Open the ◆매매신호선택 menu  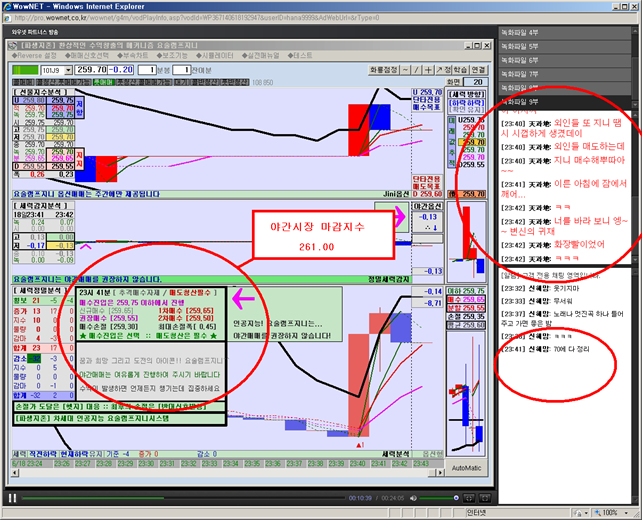click(87, 55)
